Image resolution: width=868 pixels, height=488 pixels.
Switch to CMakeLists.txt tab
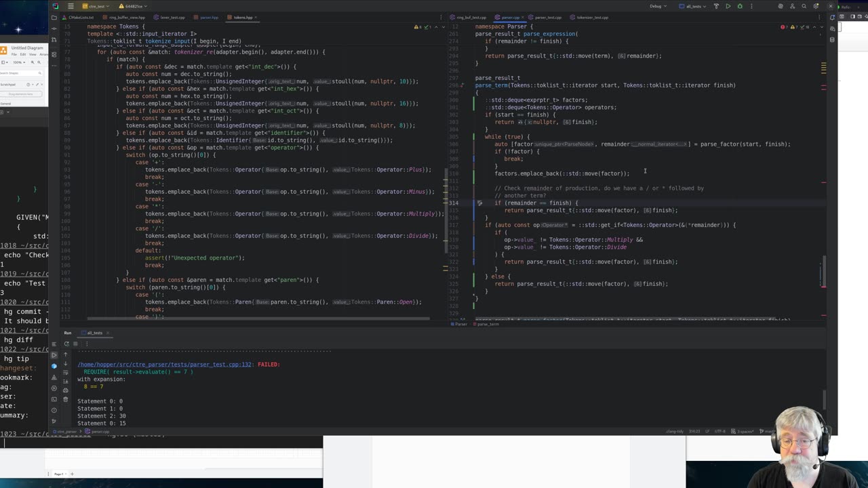click(79, 17)
